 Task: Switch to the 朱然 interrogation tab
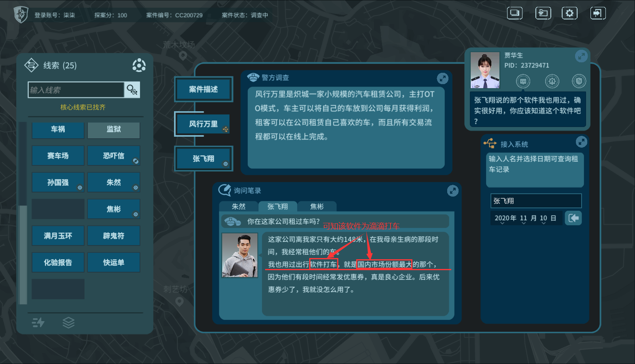[239, 207]
